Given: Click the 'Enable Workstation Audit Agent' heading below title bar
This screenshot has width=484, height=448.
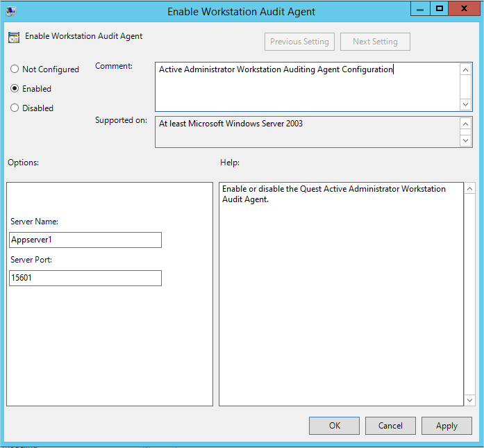Looking at the screenshot, I should pos(83,36).
